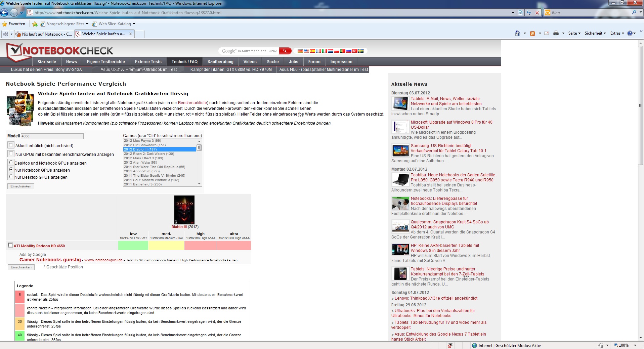This screenshot has width=644, height=349.
Task: Open the Startseite navigation item
Action: coord(47,62)
